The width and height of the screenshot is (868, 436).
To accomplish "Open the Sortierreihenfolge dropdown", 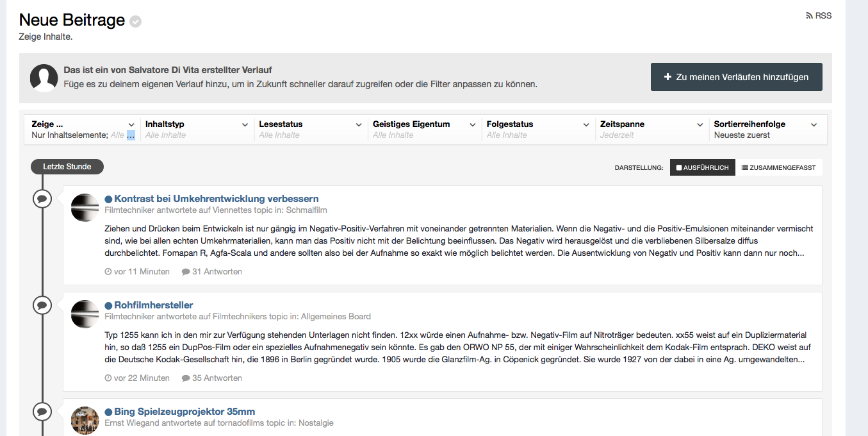I will (x=766, y=130).
